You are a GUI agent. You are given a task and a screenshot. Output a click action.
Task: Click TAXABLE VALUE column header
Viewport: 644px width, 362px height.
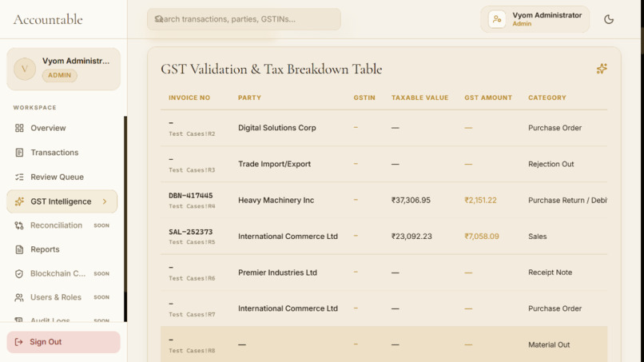click(x=419, y=97)
